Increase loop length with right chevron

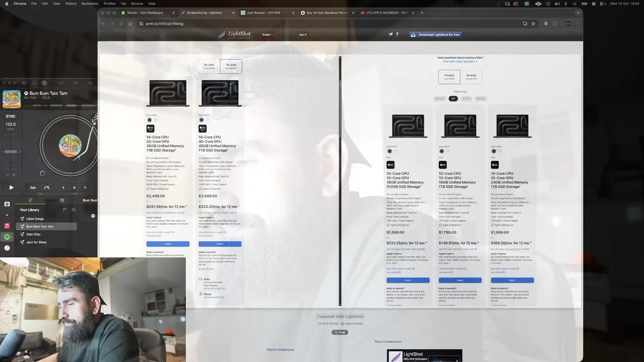pos(85,188)
